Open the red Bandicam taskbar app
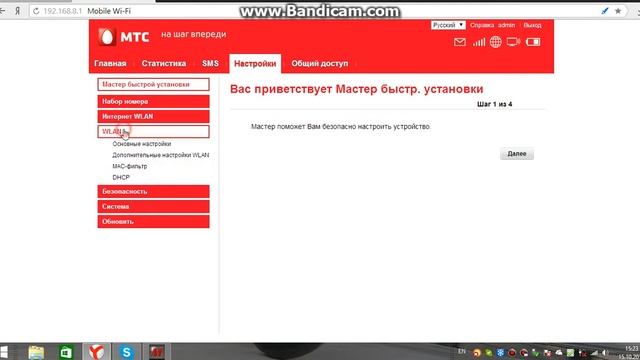 click(x=157, y=352)
